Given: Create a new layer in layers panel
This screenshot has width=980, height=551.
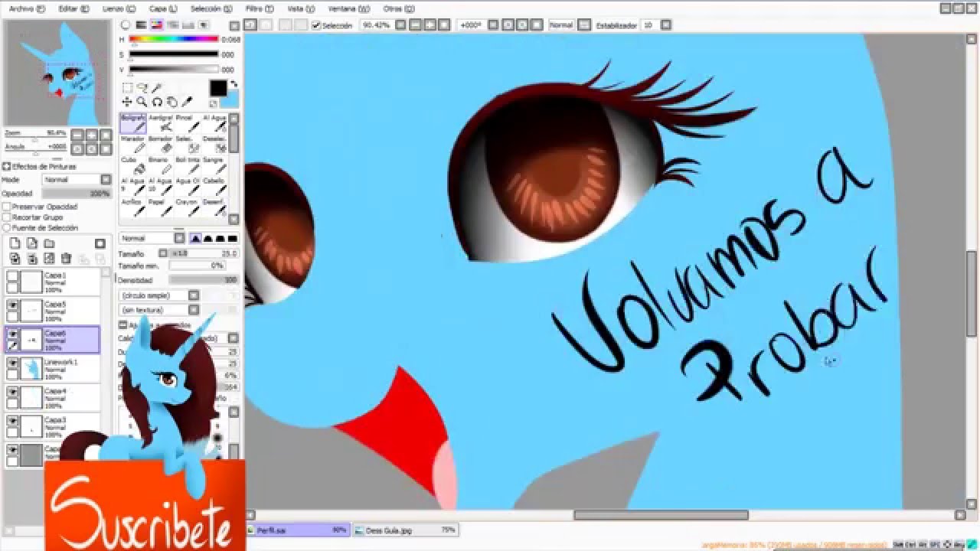Looking at the screenshot, I should (15, 243).
